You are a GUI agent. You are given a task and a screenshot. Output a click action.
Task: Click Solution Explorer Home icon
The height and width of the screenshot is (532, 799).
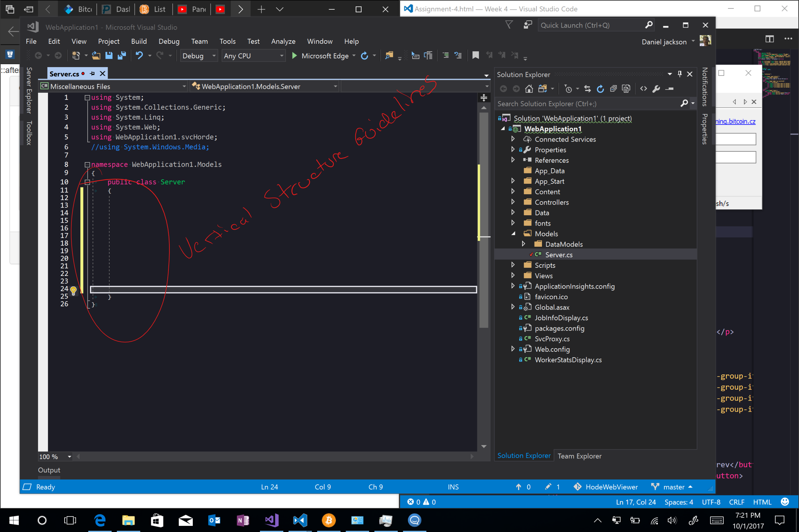tap(529, 89)
